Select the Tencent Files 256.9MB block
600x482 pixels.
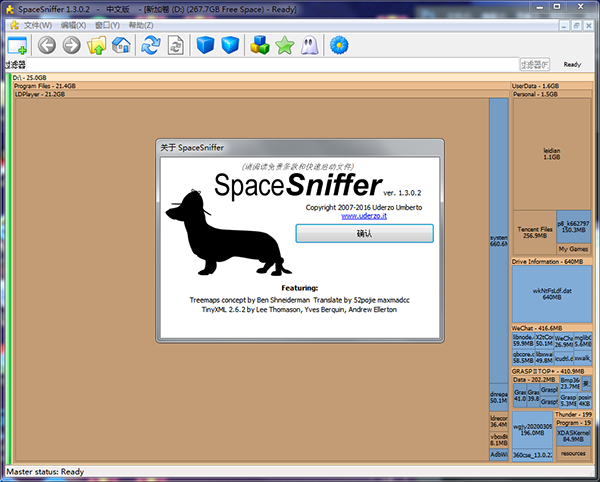pos(535,232)
